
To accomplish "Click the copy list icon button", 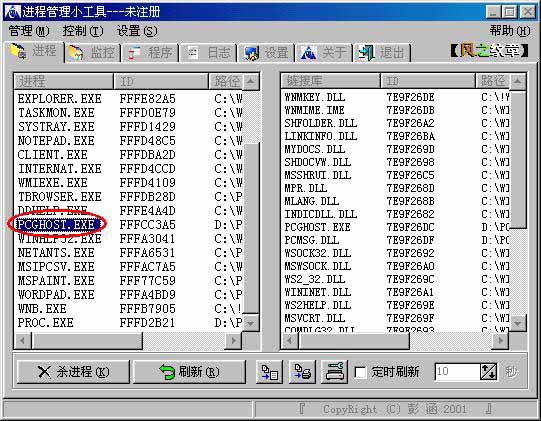I will pos(269,372).
